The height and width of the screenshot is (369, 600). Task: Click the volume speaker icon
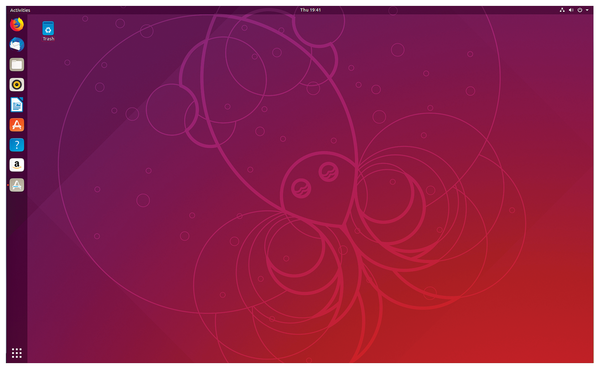point(571,10)
